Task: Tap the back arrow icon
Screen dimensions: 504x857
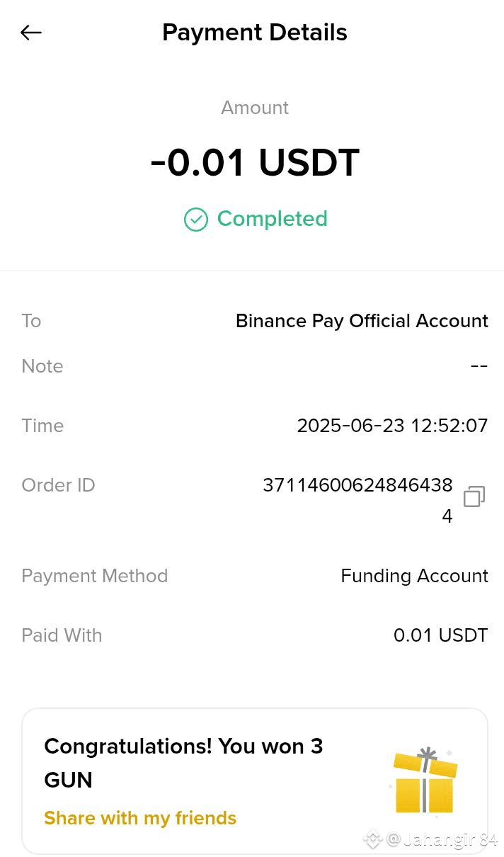Action: tap(31, 33)
